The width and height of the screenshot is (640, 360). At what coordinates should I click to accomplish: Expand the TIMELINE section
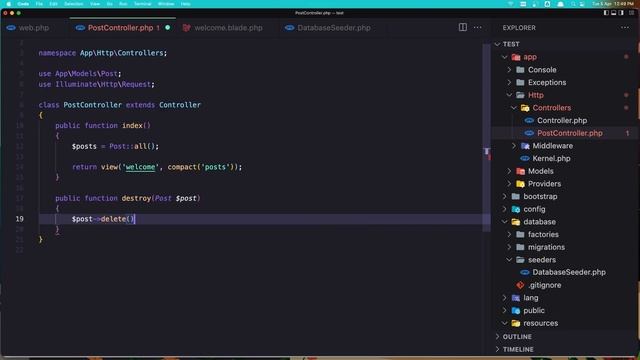[564, 349]
